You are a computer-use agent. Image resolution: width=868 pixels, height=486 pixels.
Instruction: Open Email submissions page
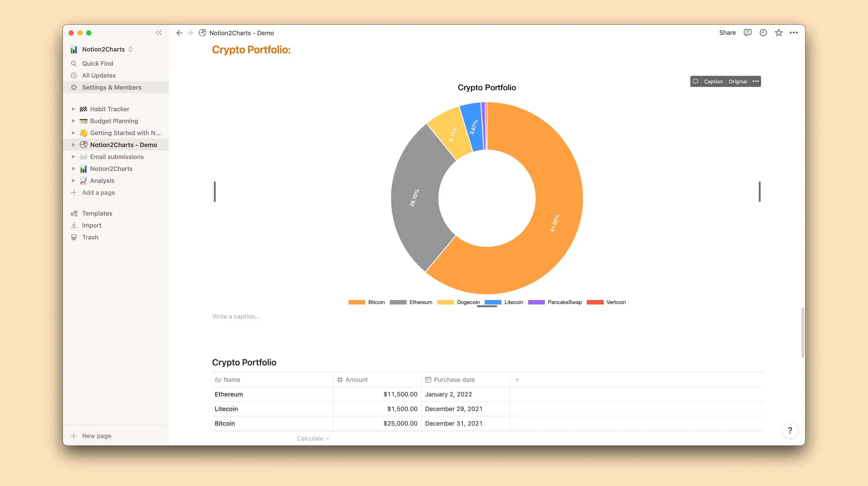117,157
